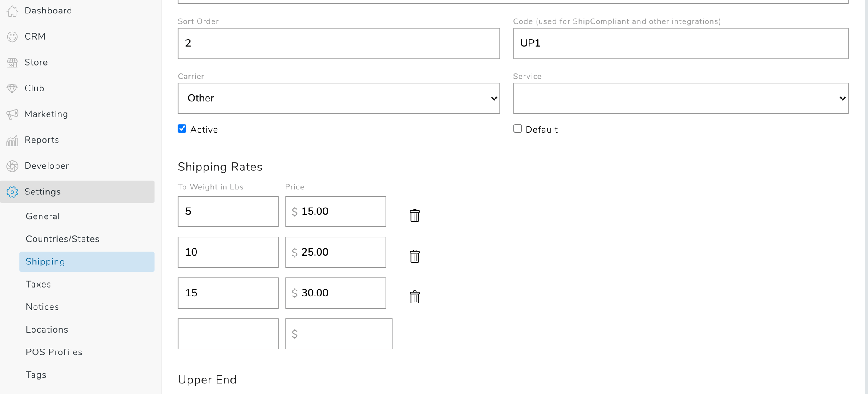Click the Store storefront icon
Viewport: 868px width, 394px height.
[12, 63]
